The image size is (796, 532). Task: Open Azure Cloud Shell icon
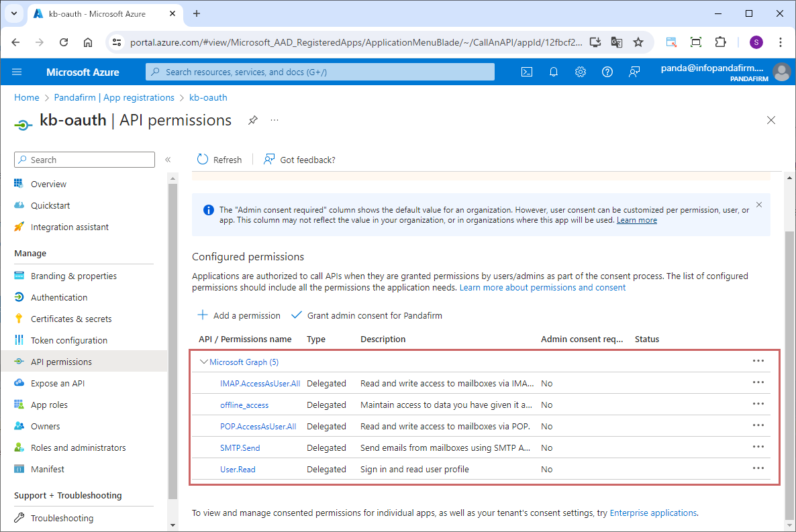pyautogui.click(x=527, y=72)
